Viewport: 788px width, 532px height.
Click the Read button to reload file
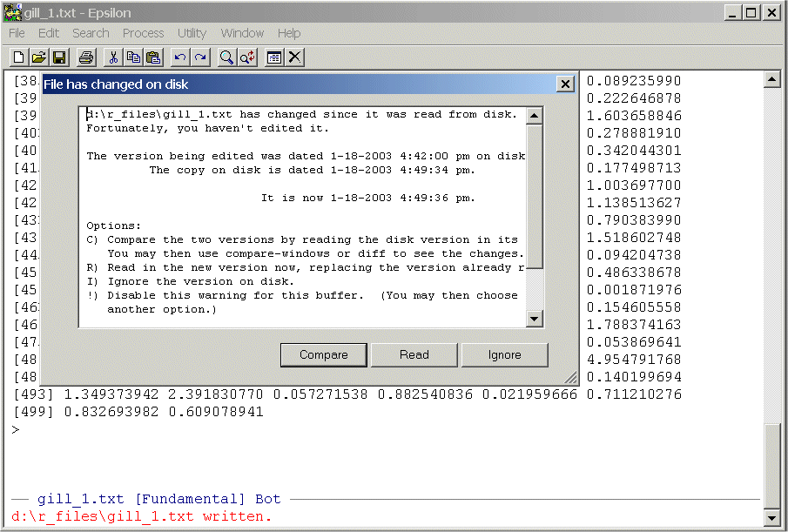point(414,354)
